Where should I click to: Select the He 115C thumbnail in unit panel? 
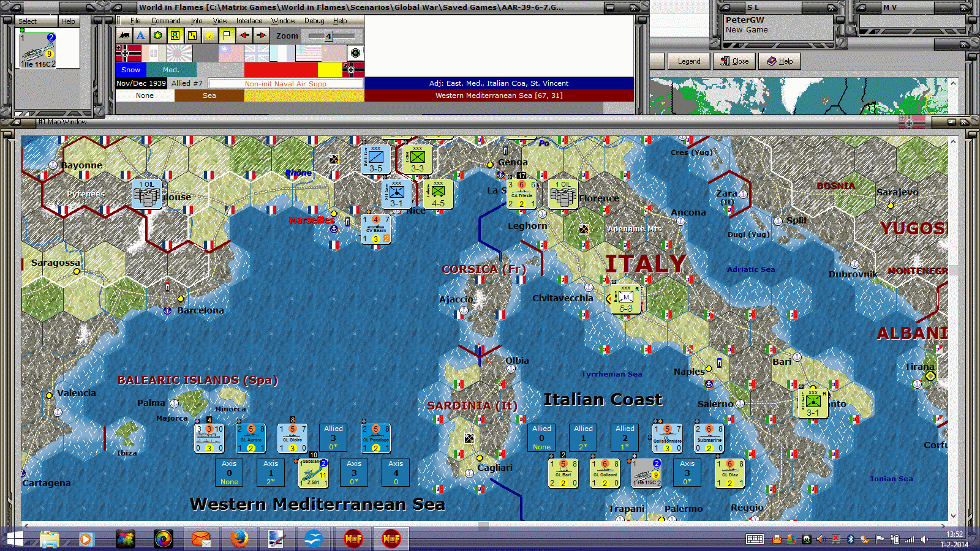pos(37,50)
